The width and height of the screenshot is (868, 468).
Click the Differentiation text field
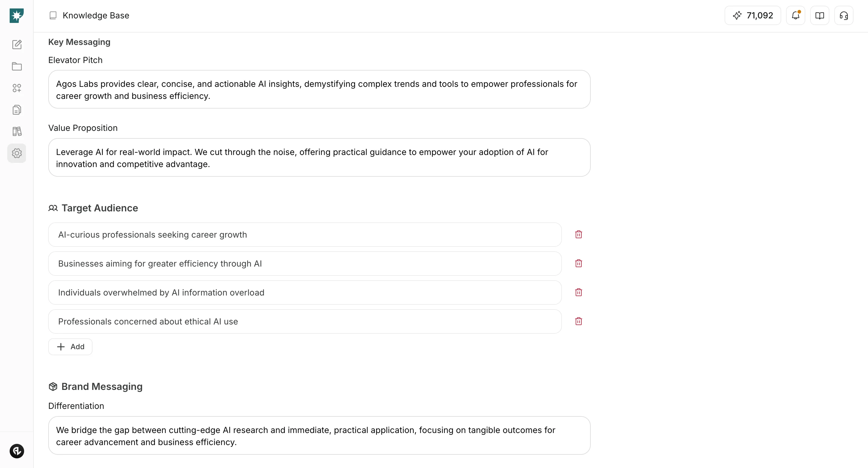point(319,436)
